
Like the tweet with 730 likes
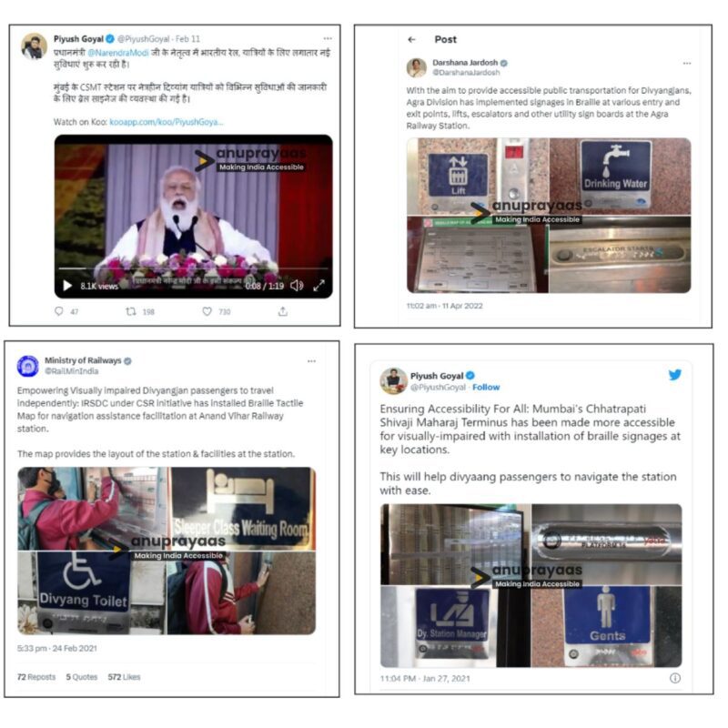coord(207,311)
